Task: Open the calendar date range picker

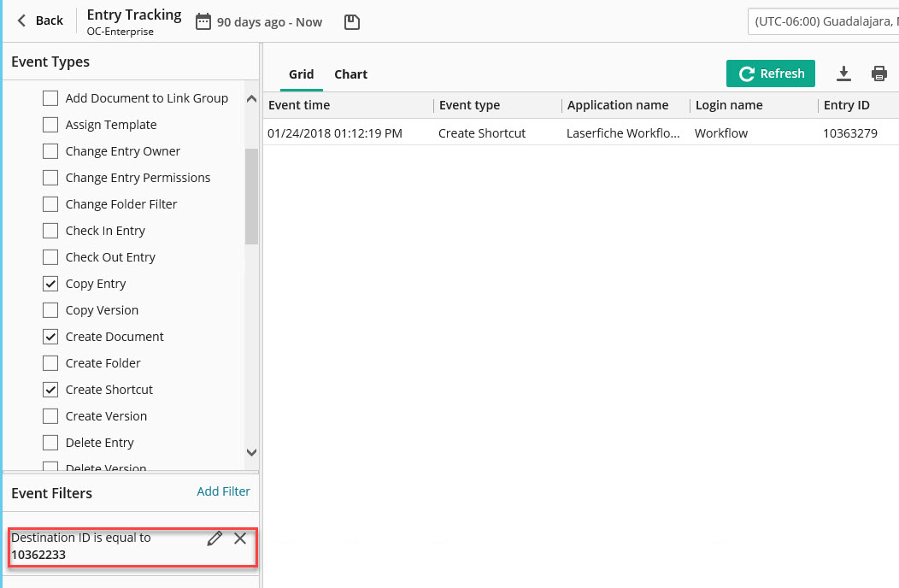Action: pyautogui.click(x=203, y=22)
